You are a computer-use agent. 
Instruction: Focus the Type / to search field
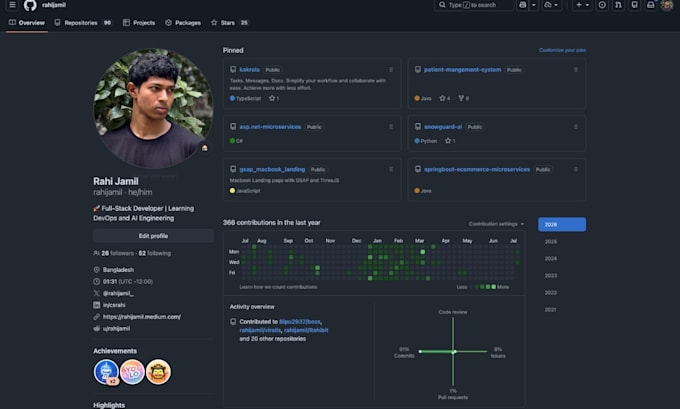(474, 5)
